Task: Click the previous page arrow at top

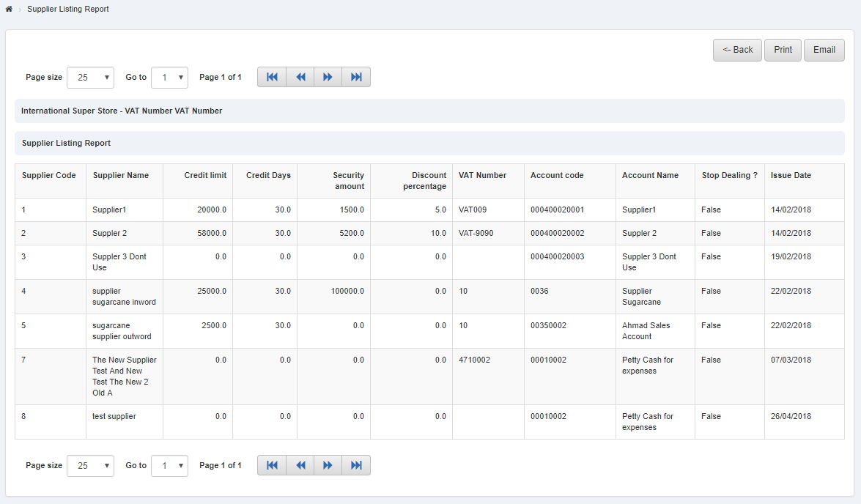Action: (300, 76)
